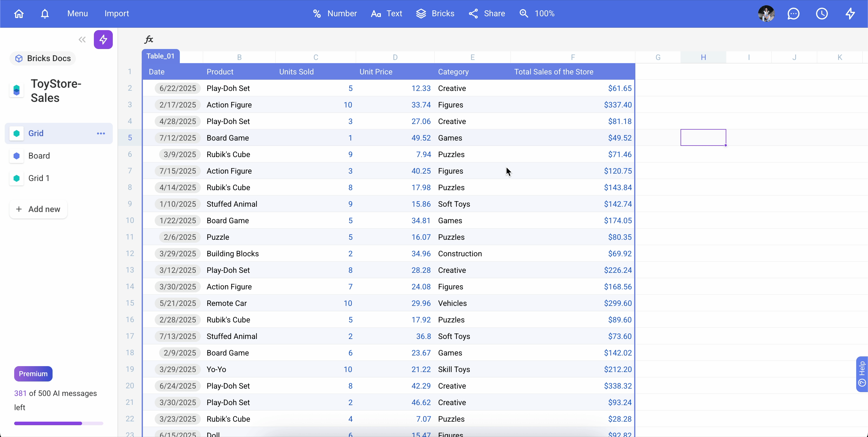The height and width of the screenshot is (437, 868).
Task: Collapse the sidebar with the double chevron
Action: [x=81, y=40]
